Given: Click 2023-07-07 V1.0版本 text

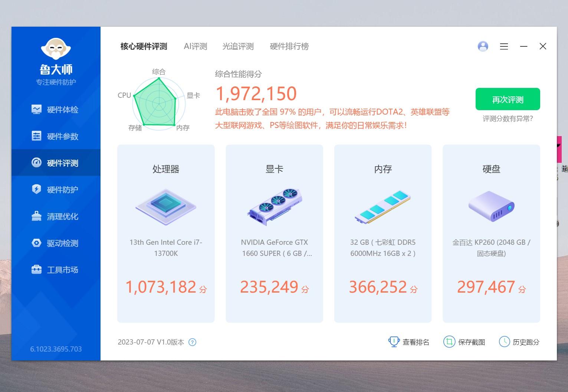Looking at the screenshot, I should click(151, 342).
